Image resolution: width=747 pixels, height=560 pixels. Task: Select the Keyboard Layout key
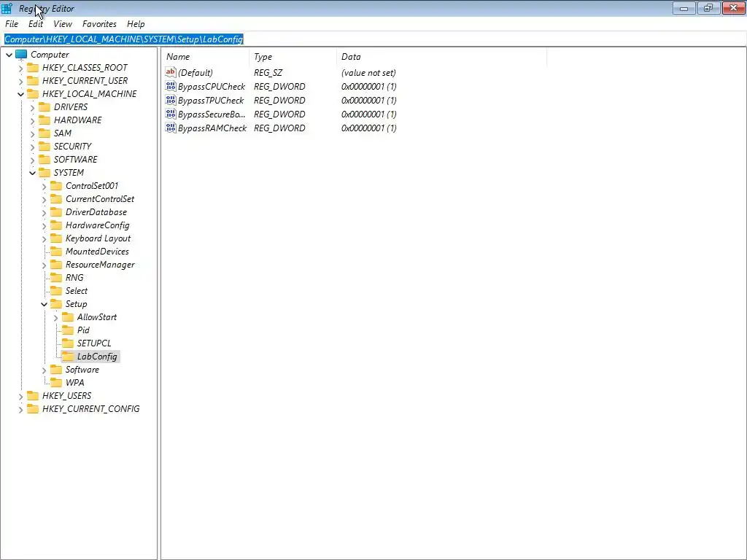tap(98, 238)
